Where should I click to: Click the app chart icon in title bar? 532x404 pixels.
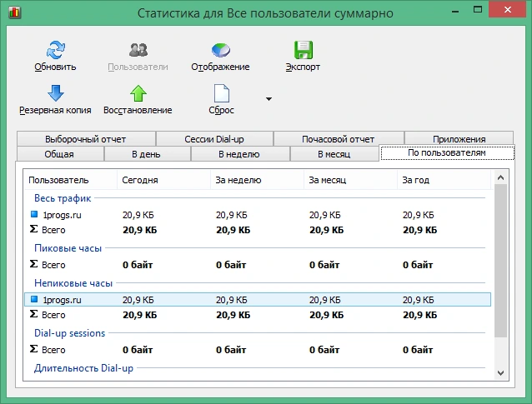pos(14,12)
